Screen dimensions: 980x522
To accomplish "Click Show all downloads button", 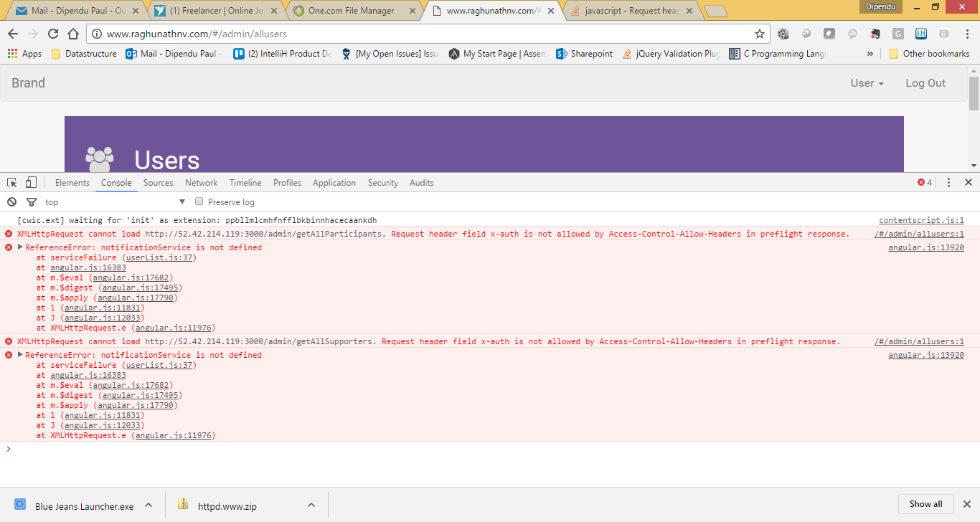I will click(x=925, y=504).
